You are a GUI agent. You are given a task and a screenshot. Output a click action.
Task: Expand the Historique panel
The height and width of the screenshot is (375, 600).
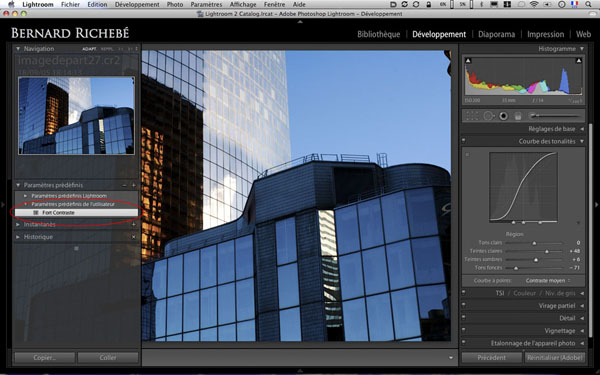pyautogui.click(x=18, y=237)
